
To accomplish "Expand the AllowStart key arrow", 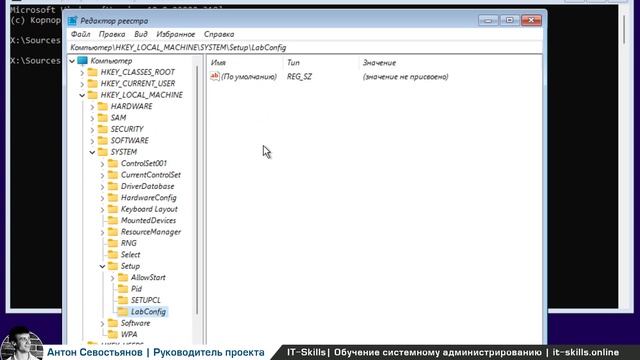I will point(113,278).
